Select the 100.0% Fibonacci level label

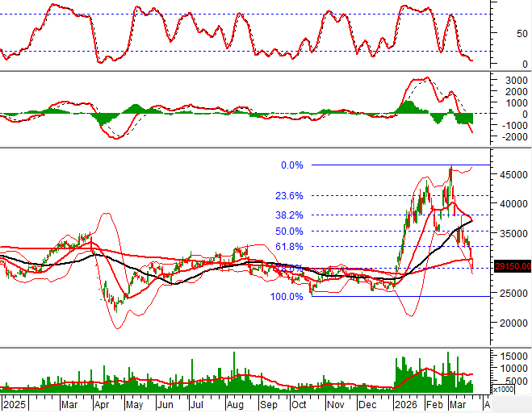pos(288,297)
